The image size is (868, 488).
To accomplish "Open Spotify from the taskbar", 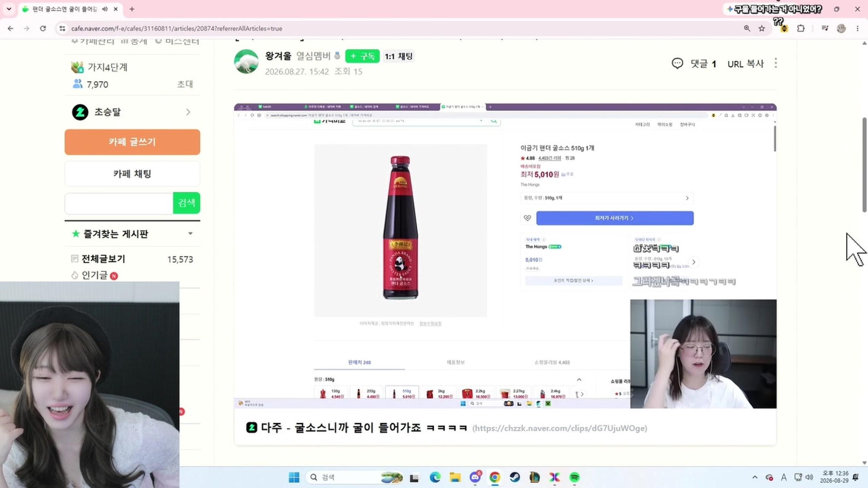I will point(574,477).
